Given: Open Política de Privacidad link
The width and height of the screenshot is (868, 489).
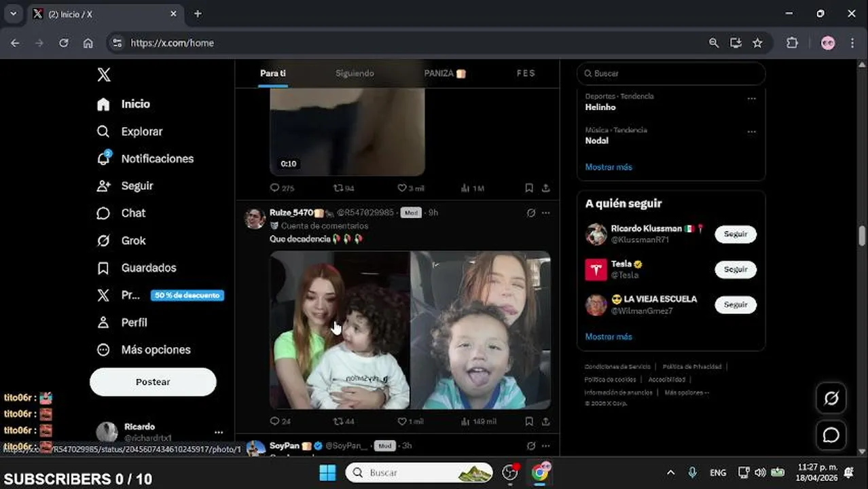Looking at the screenshot, I should point(692,367).
